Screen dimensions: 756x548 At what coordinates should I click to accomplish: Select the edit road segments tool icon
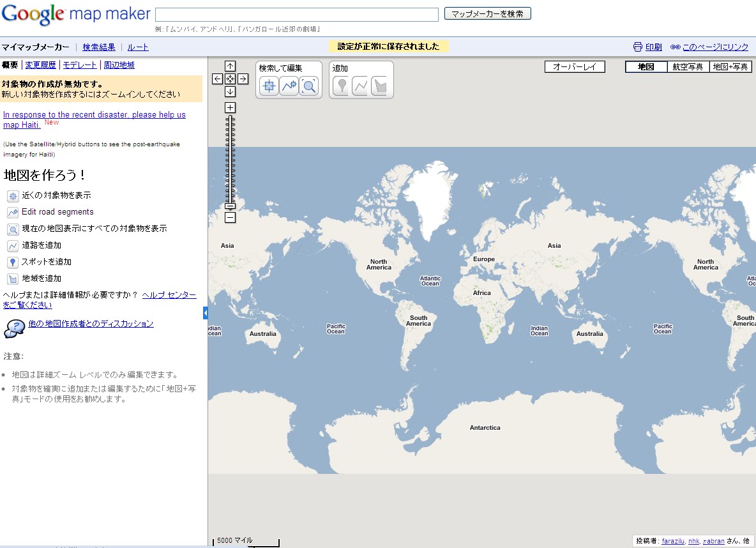(289, 86)
